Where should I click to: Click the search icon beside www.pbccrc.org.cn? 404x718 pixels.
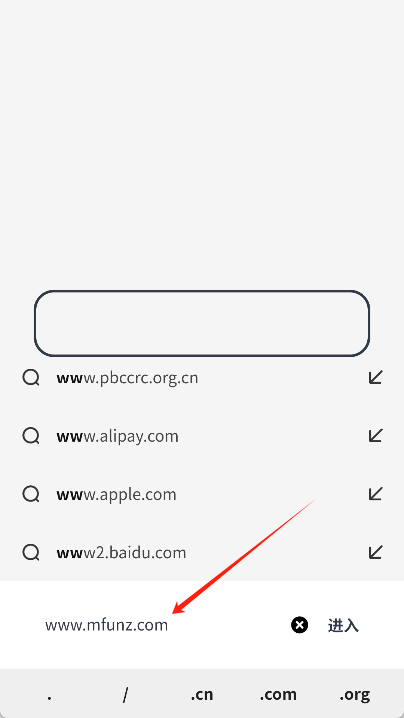coord(31,378)
